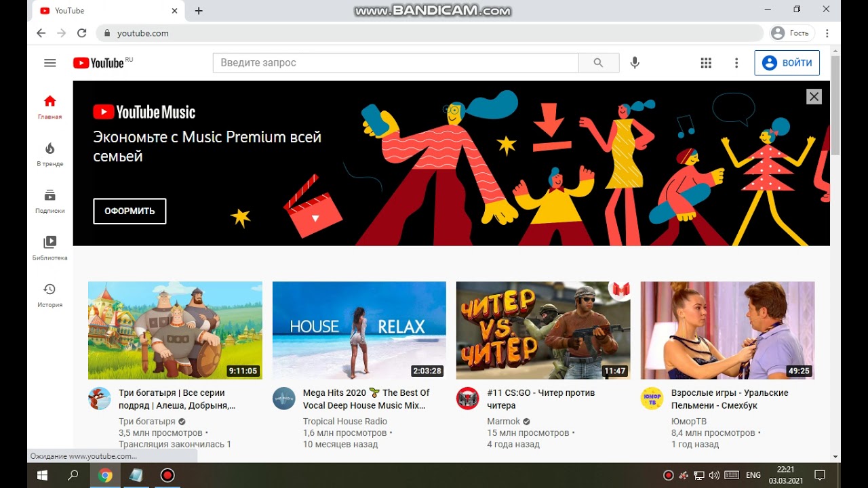Viewport: 868px width, 488px height.
Task: Open the Windows Start menu
Action: (x=41, y=475)
